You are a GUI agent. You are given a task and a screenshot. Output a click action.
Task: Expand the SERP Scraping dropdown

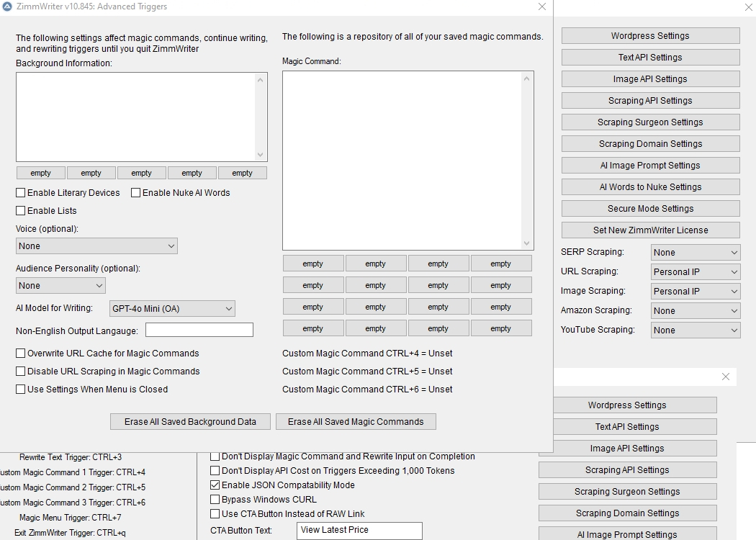point(695,253)
